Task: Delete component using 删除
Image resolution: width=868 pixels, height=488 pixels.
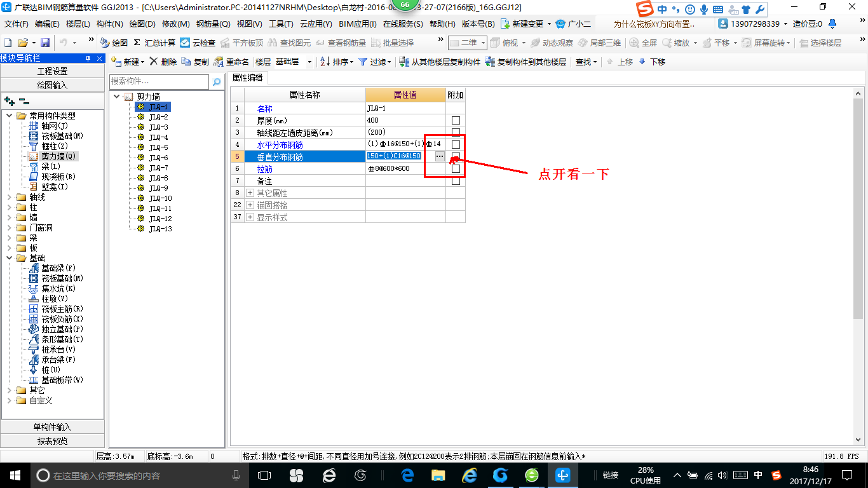Action: [163, 62]
